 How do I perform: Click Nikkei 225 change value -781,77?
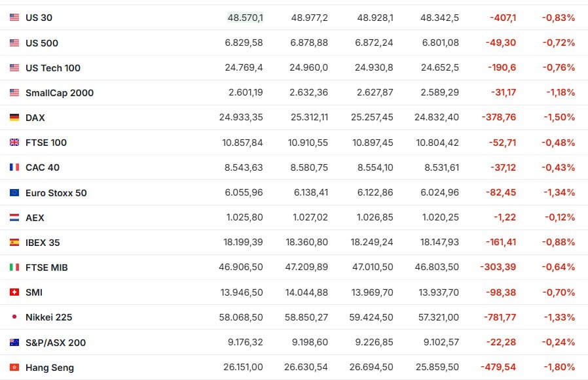(501, 317)
